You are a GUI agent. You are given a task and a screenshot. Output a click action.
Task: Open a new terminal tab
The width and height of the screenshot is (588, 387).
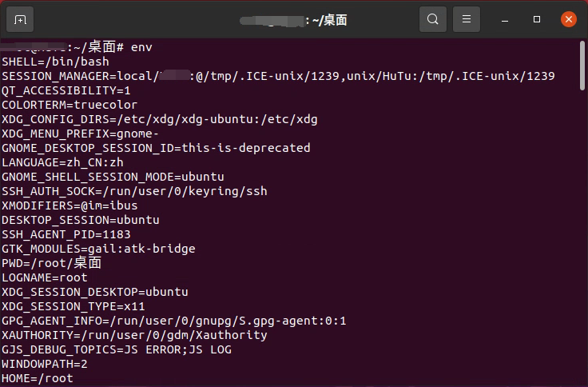20,19
